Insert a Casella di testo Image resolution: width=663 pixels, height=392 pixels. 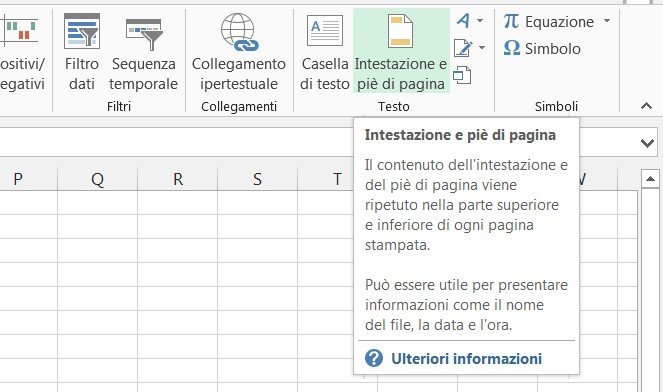[x=324, y=52]
